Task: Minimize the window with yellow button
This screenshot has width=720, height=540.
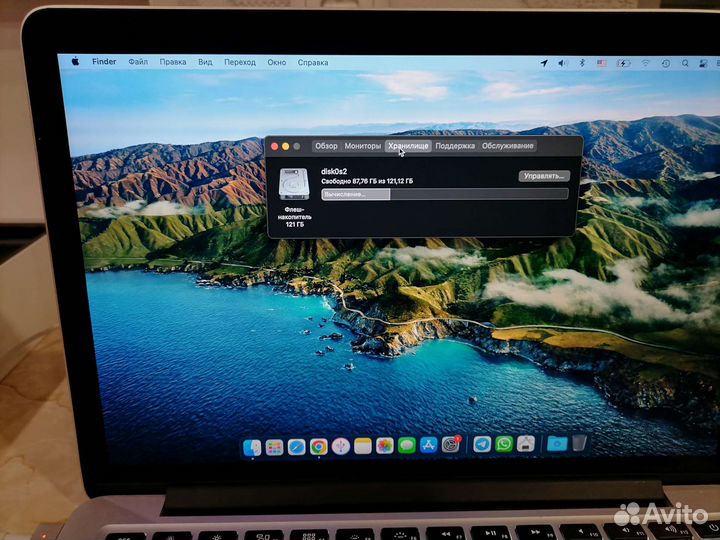Action: (286, 146)
